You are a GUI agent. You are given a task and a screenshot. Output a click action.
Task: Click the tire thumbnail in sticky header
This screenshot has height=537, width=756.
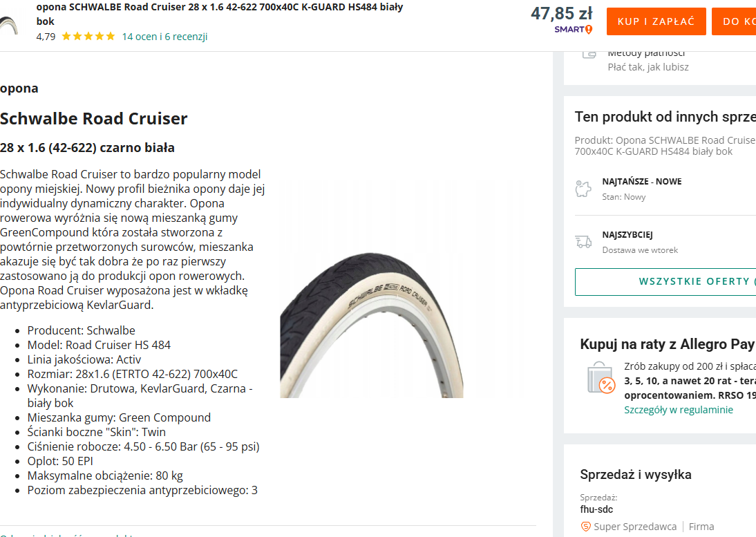point(10,26)
